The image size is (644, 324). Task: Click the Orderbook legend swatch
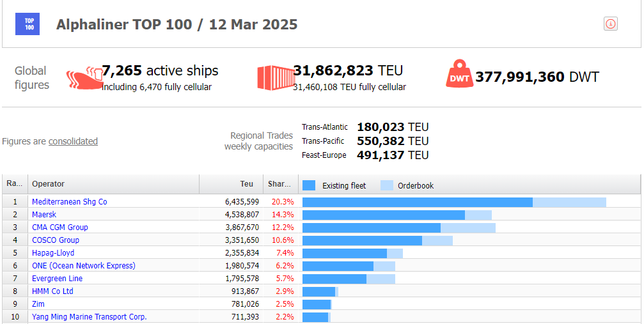click(387, 185)
